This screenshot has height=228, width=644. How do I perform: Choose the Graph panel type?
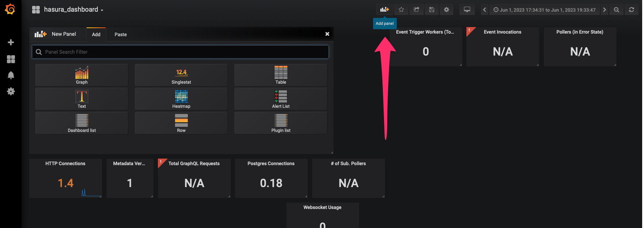[x=82, y=75]
